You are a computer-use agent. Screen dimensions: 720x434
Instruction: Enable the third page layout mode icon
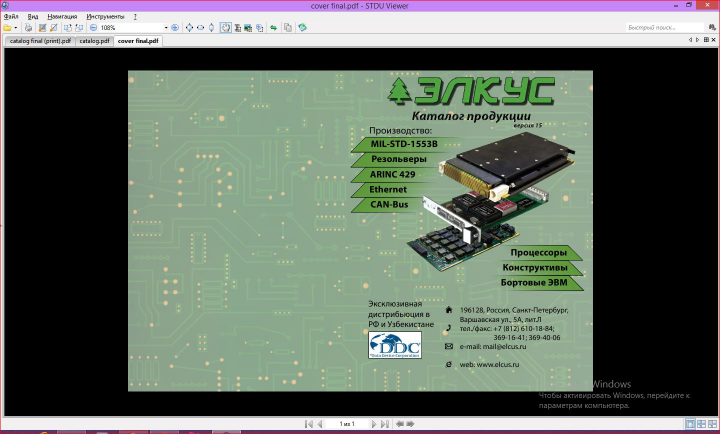712,423
